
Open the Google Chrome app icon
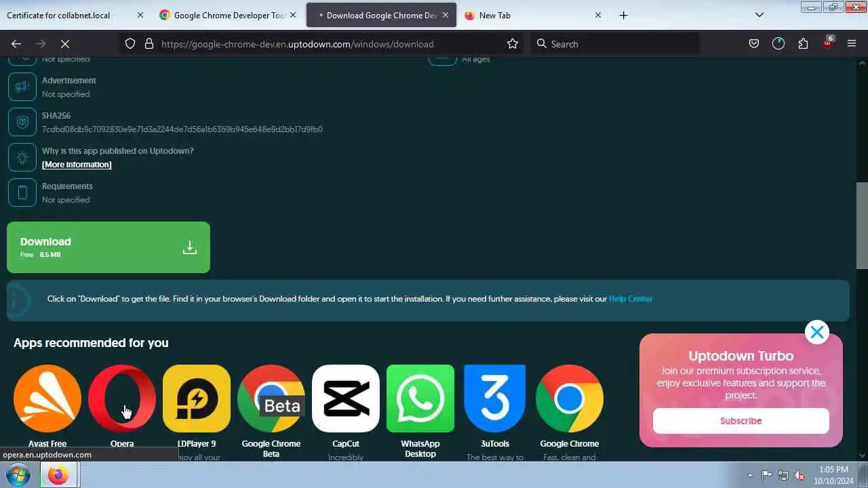(x=570, y=399)
